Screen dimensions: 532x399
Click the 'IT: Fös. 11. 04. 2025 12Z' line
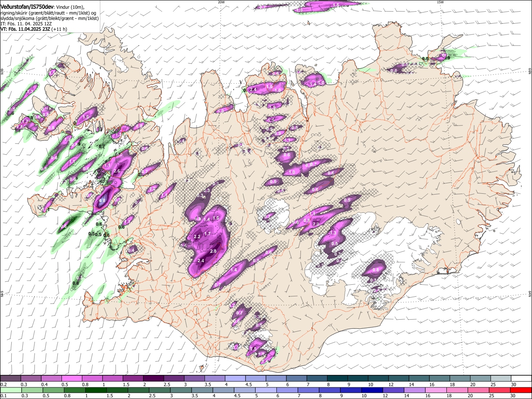click(x=26, y=24)
